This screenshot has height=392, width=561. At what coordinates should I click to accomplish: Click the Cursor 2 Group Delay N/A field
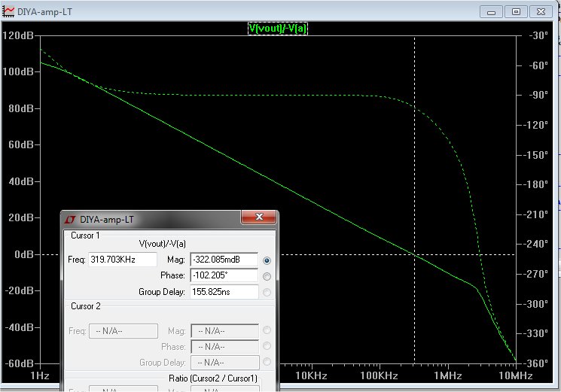point(224,363)
